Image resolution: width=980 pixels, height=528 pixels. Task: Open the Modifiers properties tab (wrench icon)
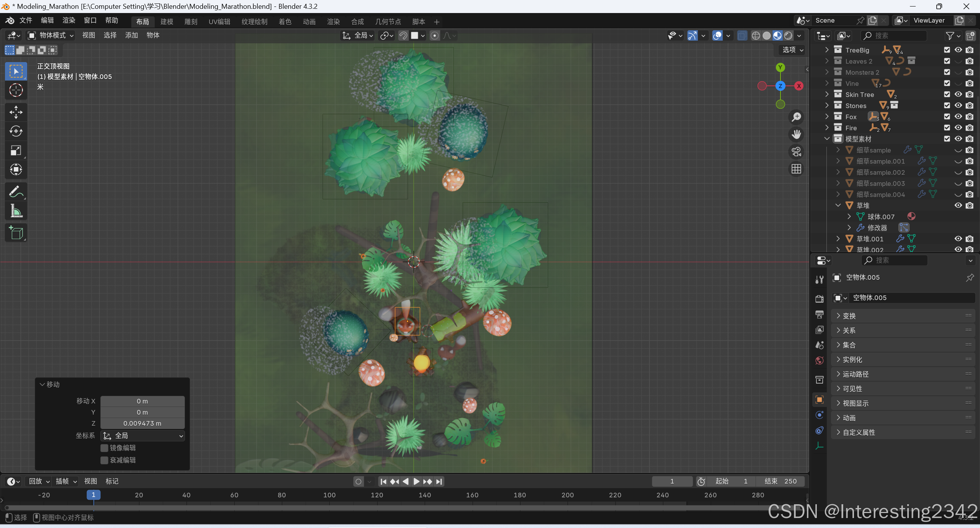click(x=820, y=279)
